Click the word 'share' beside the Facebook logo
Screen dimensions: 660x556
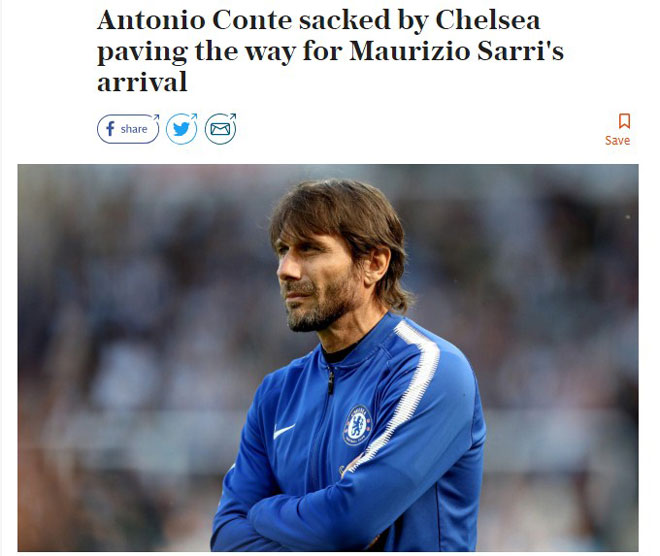[134, 129]
